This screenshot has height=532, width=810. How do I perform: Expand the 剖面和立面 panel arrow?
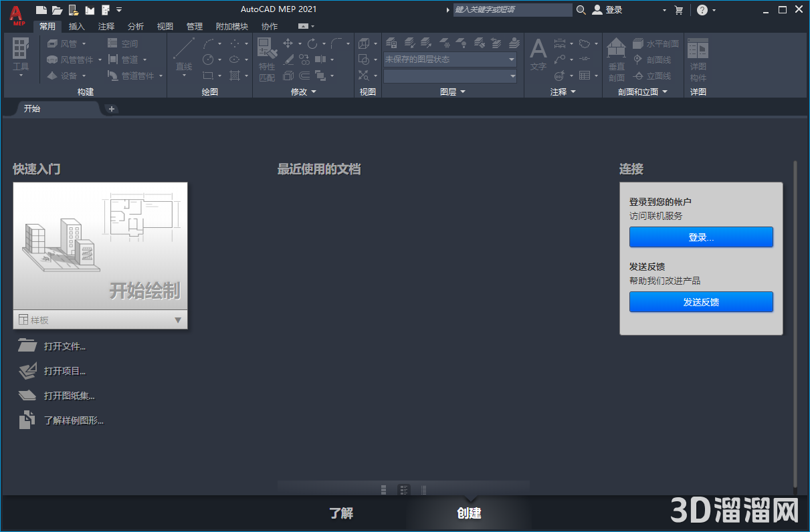[665, 92]
